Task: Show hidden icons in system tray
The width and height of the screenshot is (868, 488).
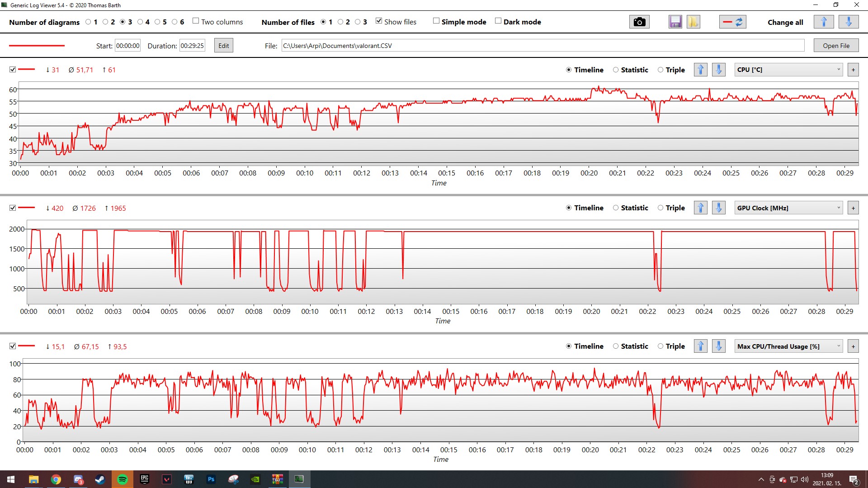Action: 761,479
